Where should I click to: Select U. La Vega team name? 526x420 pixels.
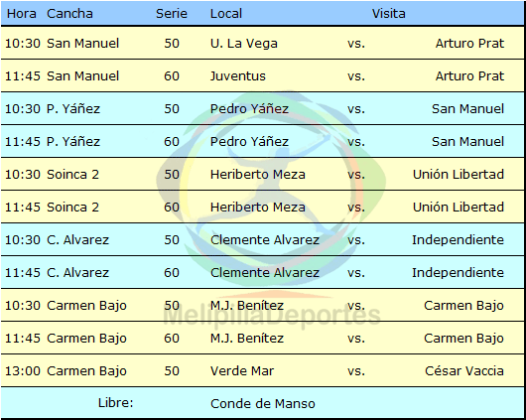coord(244,44)
